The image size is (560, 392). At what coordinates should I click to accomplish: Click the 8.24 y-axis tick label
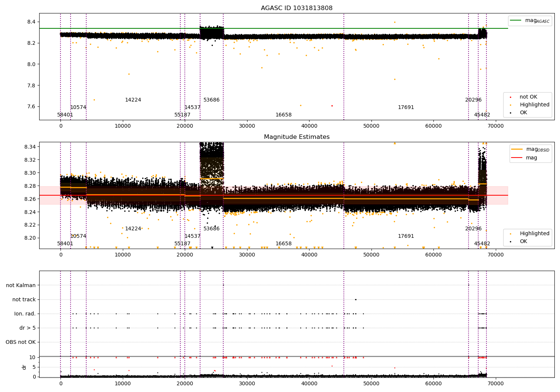pyautogui.click(x=30, y=212)
